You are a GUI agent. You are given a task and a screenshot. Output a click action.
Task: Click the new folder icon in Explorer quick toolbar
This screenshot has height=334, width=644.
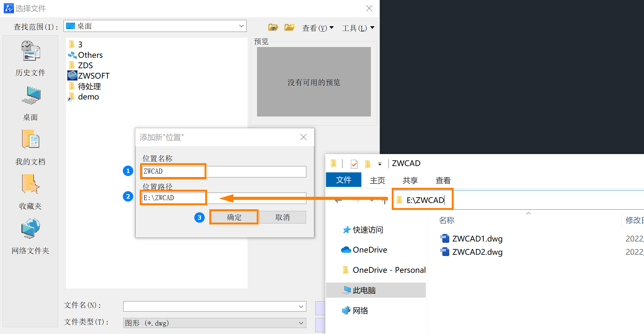pos(367,164)
